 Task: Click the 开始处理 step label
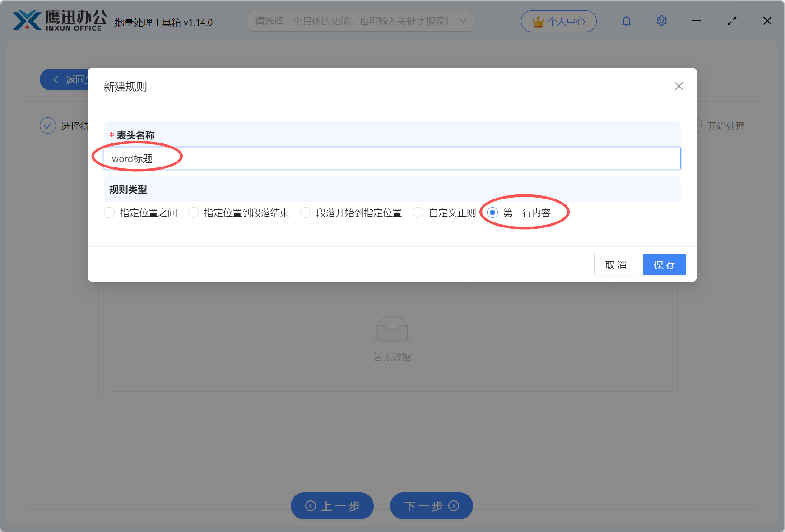tap(727, 126)
